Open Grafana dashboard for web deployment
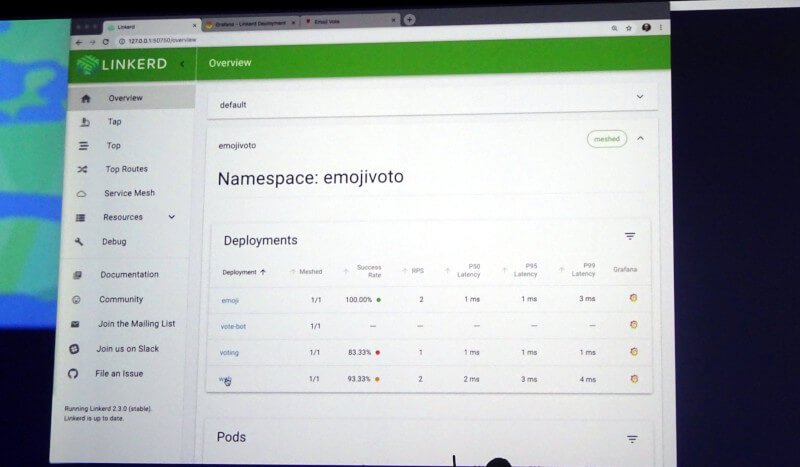Image resolution: width=800 pixels, height=467 pixels. [x=634, y=379]
